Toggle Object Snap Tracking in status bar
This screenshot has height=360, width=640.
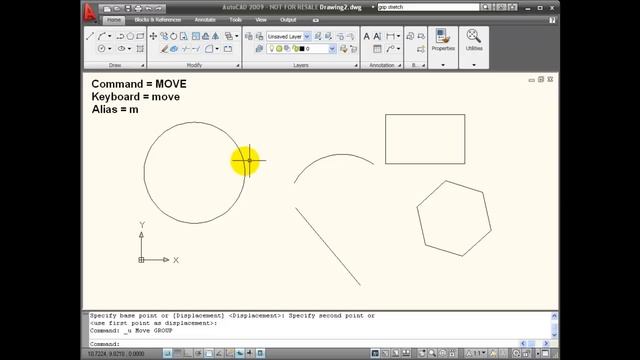pos(219,353)
